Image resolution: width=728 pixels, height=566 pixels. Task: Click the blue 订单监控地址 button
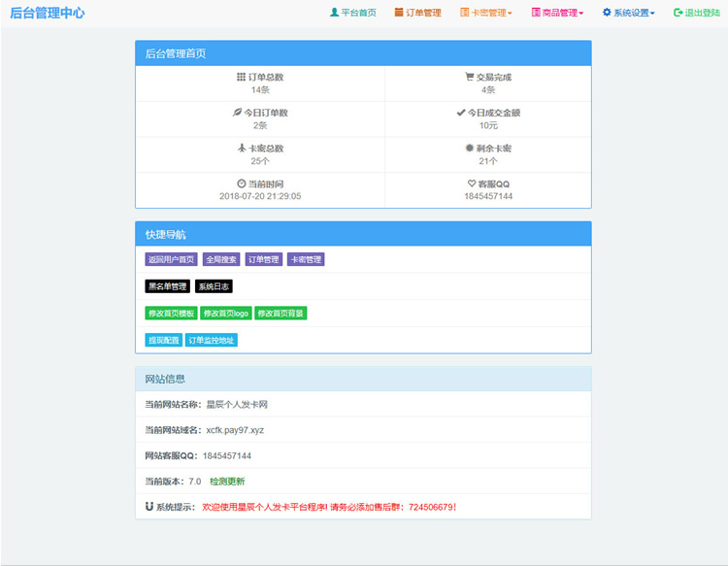click(211, 341)
